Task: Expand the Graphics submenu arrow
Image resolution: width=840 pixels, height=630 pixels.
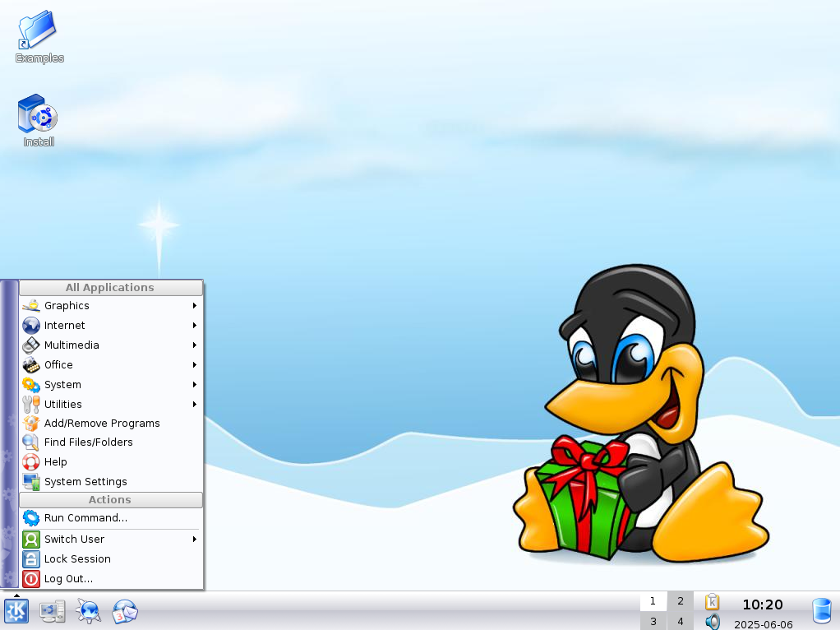Action: (195, 306)
